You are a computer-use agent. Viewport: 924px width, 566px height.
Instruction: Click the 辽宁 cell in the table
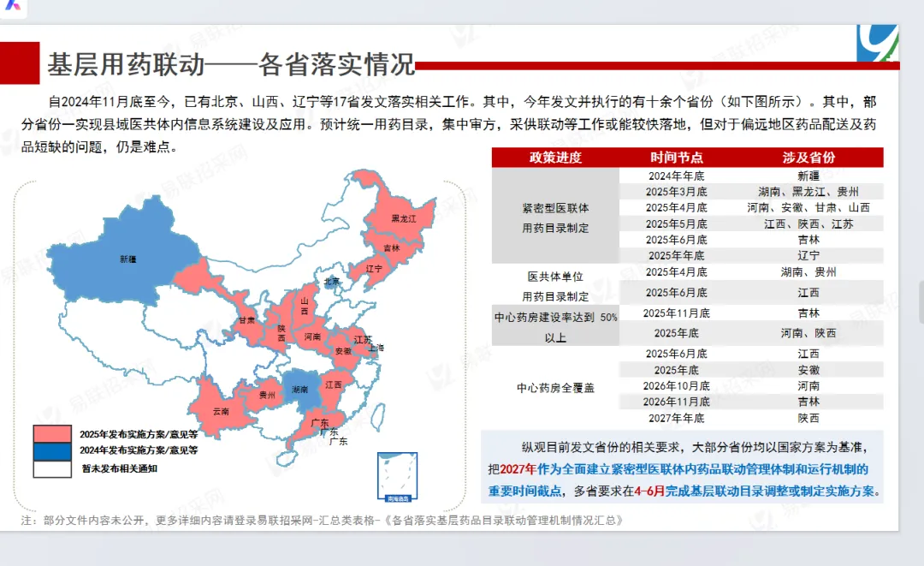808,256
